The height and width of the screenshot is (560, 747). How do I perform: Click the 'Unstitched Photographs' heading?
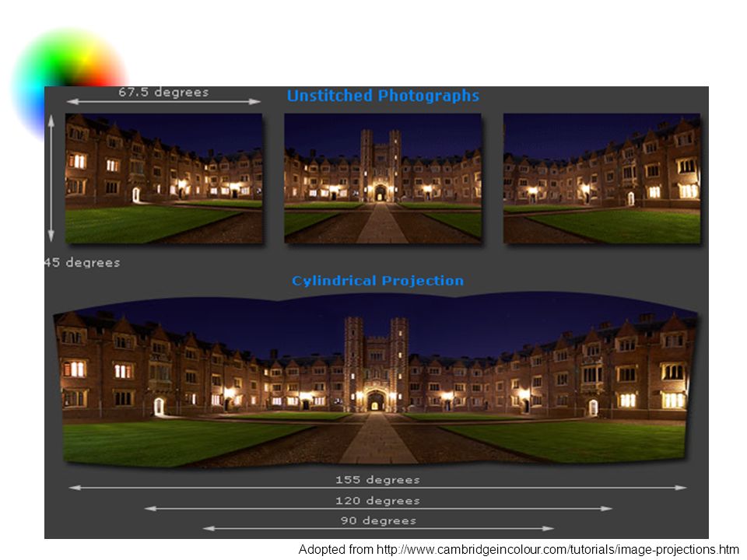point(383,96)
